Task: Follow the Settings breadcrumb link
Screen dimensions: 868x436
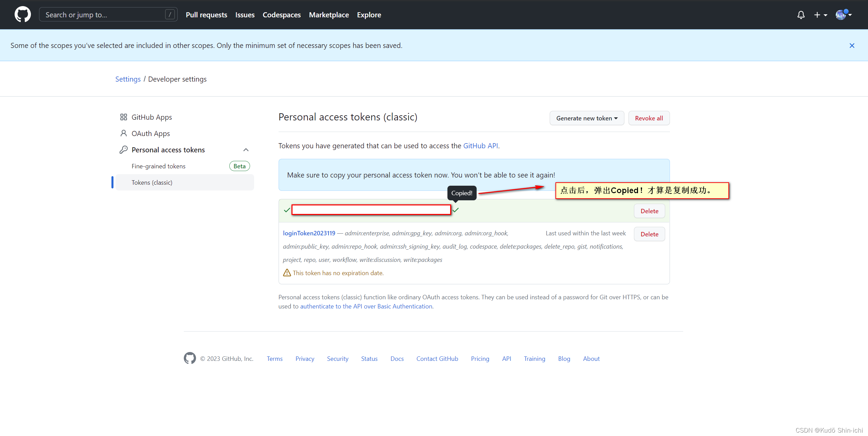Action: pyautogui.click(x=128, y=79)
